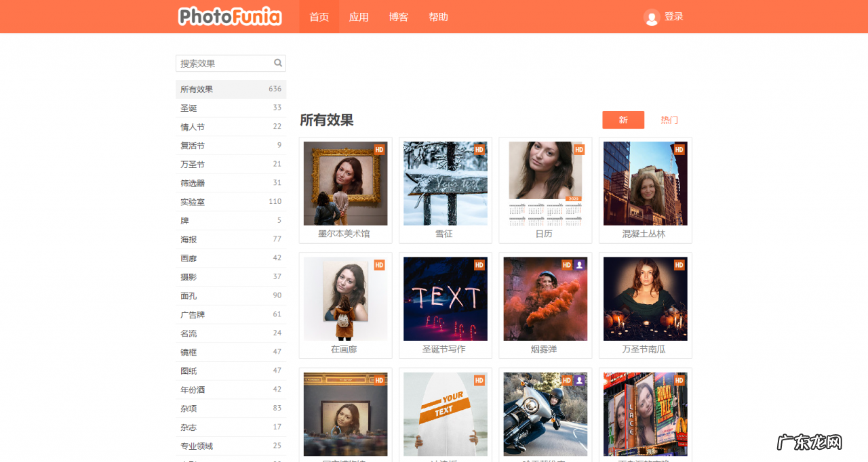Click the person icon on the motorcycle thumbnail

click(579, 381)
